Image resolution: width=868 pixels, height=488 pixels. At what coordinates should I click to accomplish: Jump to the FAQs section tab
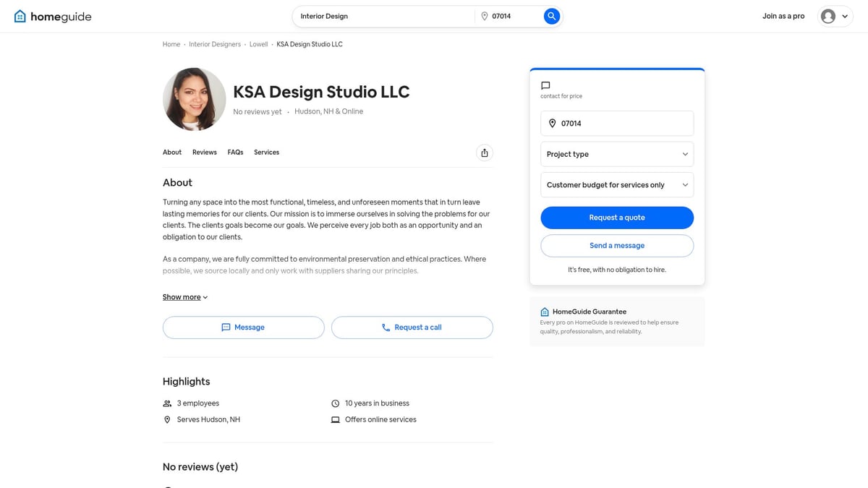click(235, 153)
